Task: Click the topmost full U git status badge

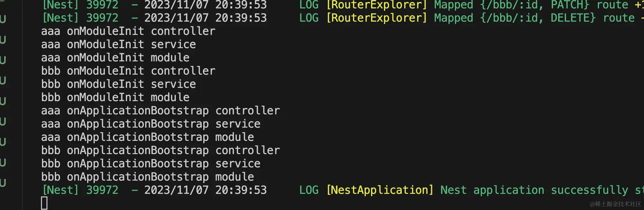Action: point(3,19)
